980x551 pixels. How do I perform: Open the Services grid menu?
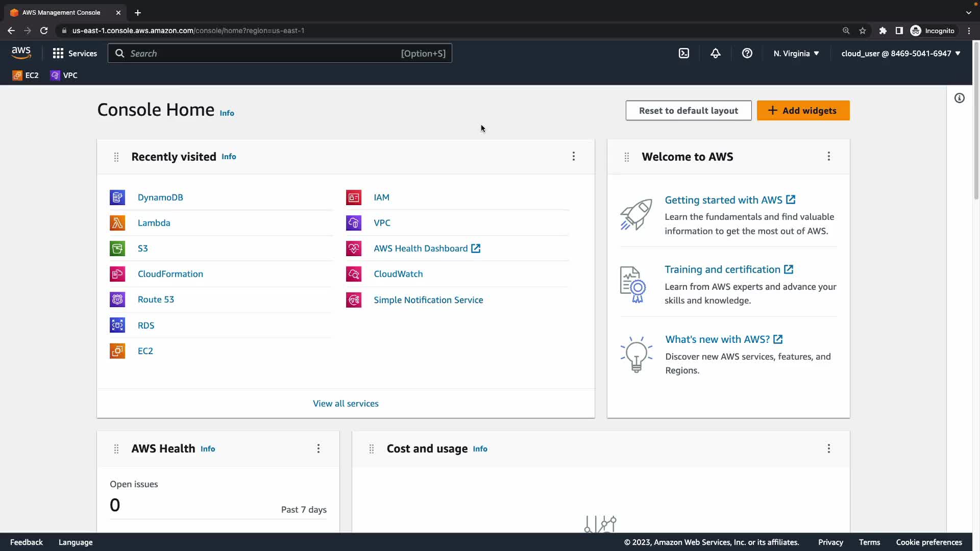click(75, 54)
